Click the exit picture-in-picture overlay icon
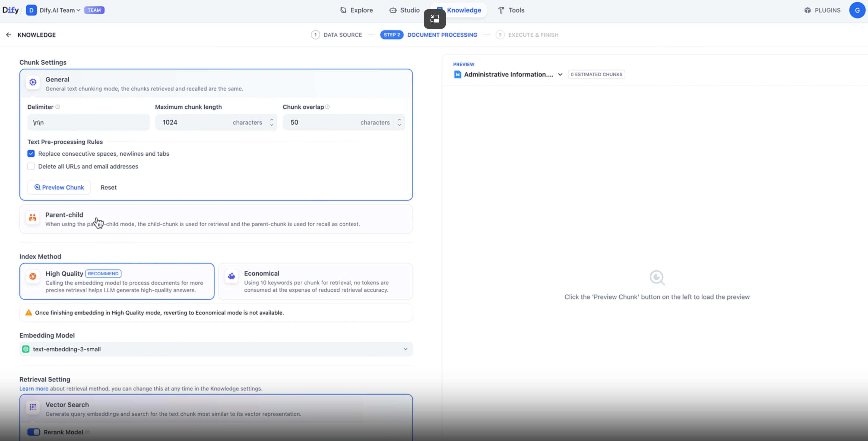This screenshot has width=868, height=441. point(435,18)
